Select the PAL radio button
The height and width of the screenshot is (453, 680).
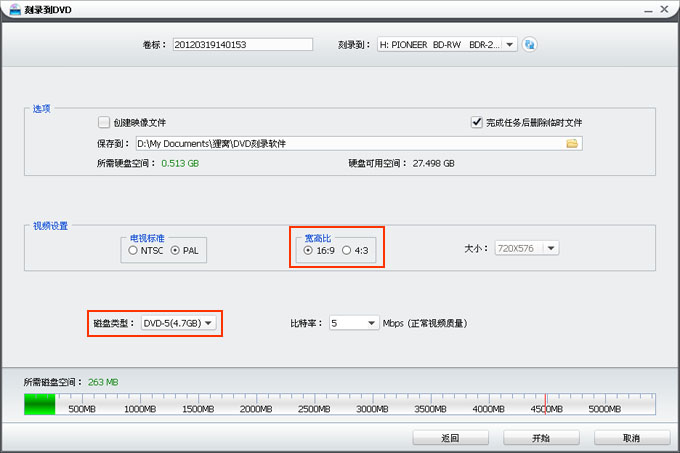point(175,250)
